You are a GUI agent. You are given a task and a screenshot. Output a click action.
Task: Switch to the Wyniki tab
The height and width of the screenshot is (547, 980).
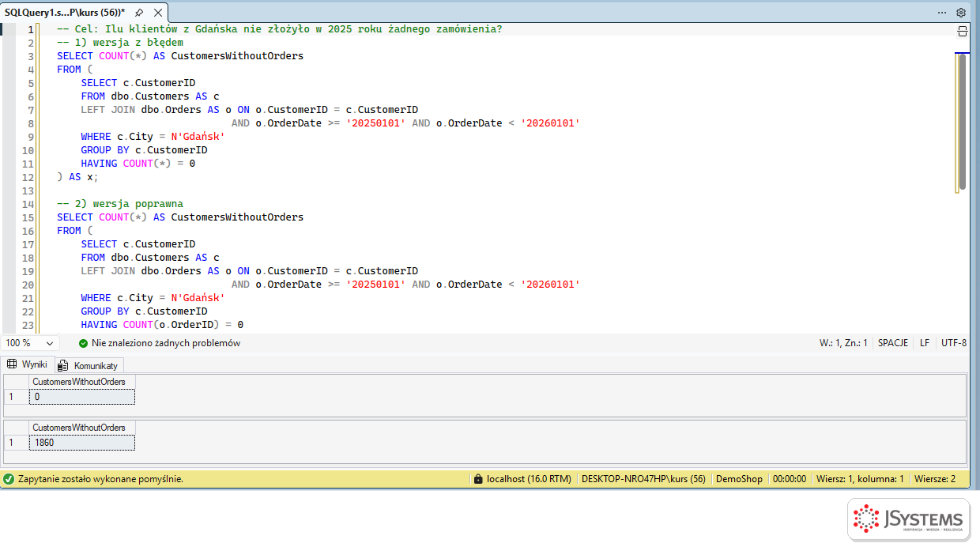28,364
